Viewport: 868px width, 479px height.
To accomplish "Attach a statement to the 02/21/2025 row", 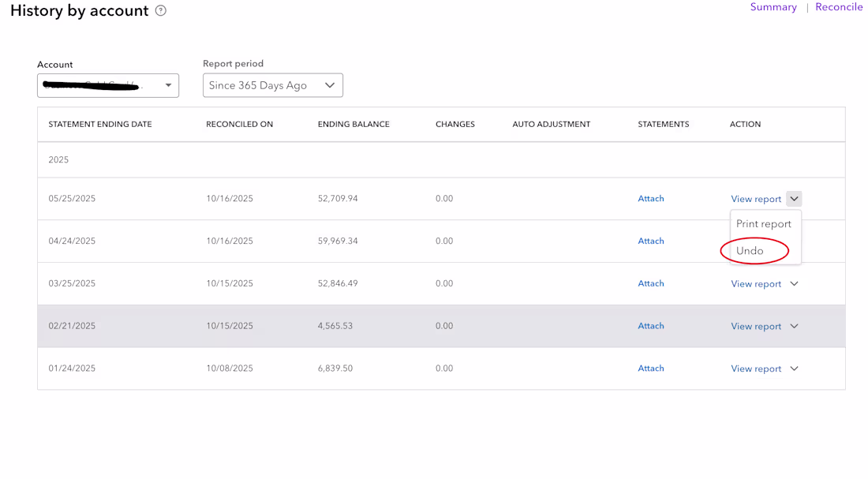I will tap(650, 325).
